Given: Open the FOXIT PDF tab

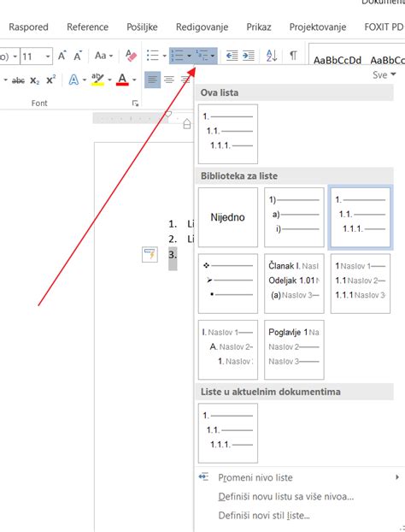Looking at the screenshot, I should pos(384,27).
